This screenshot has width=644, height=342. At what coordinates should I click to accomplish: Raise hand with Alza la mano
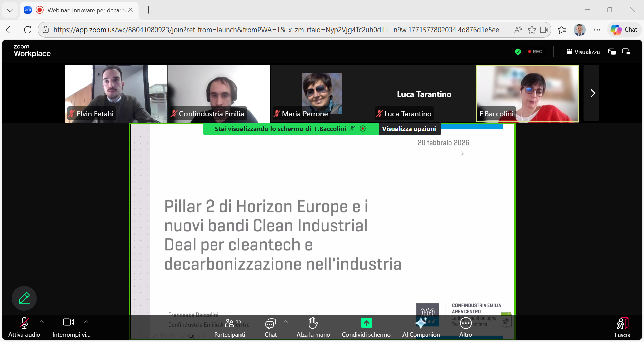[313, 327]
